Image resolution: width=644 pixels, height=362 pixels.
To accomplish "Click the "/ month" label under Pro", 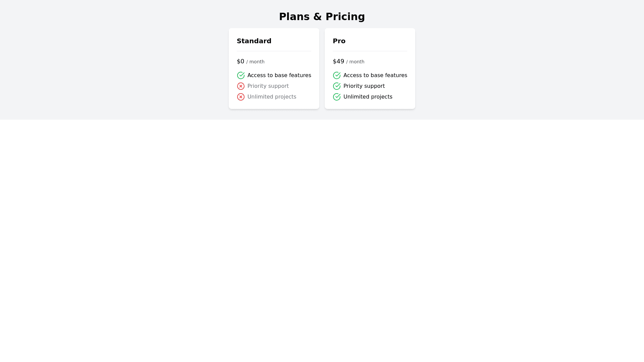I will pos(355,62).
